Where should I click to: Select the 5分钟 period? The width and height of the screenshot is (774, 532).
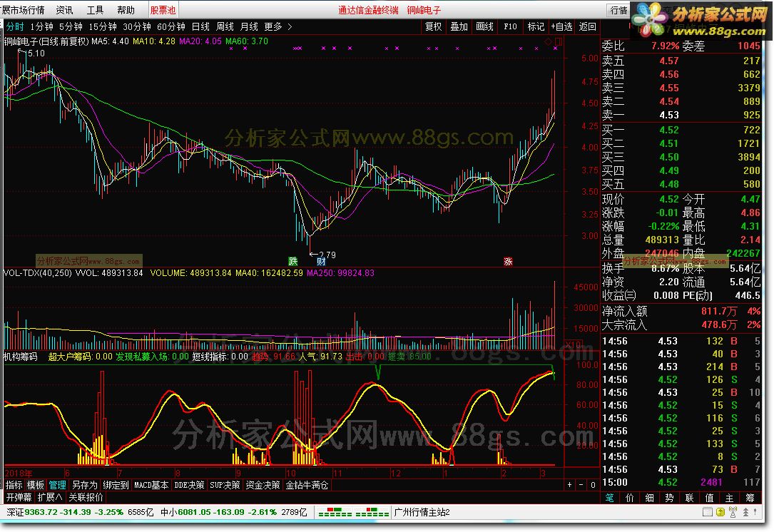point(71,26)
